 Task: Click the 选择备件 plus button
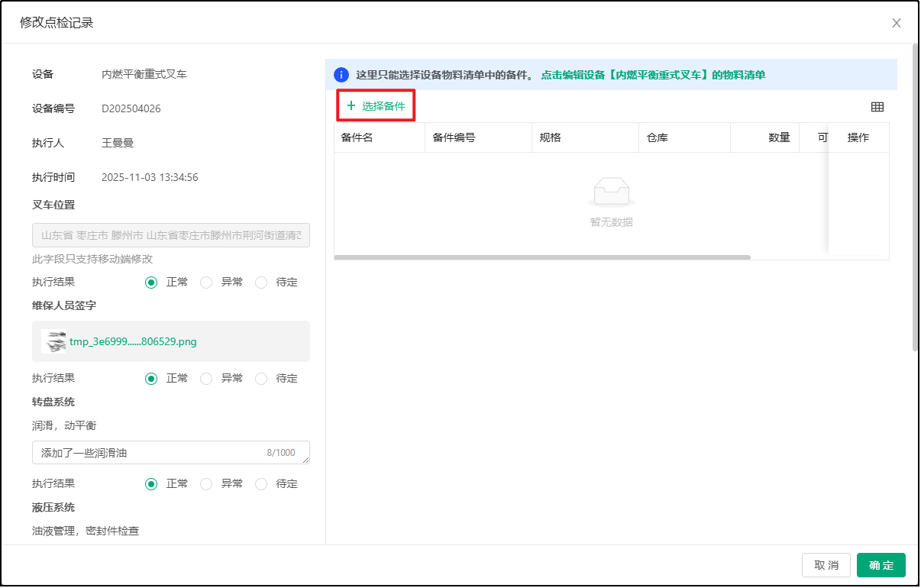pyautogui.click(x=376, y=106)
